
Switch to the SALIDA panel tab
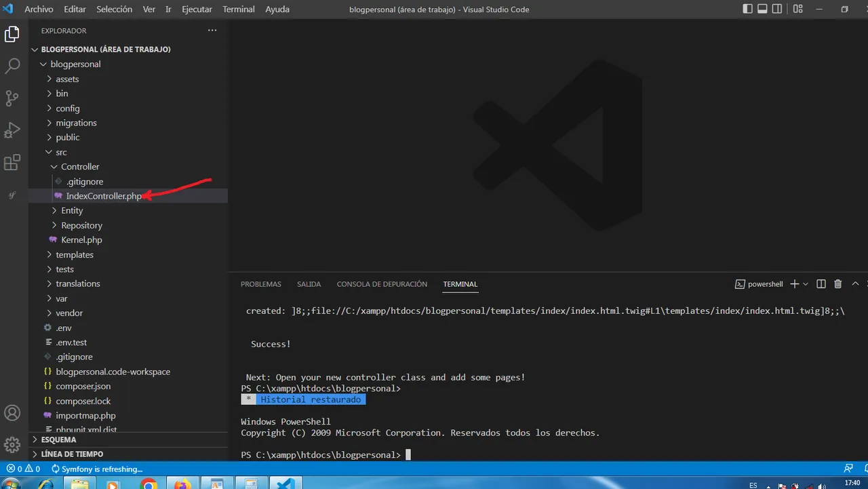point(309,284)
